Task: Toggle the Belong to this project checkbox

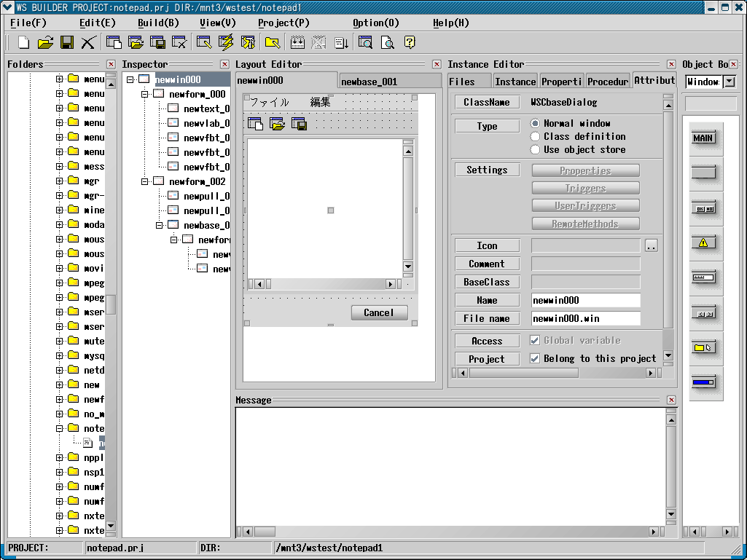Action: point(535,358)
